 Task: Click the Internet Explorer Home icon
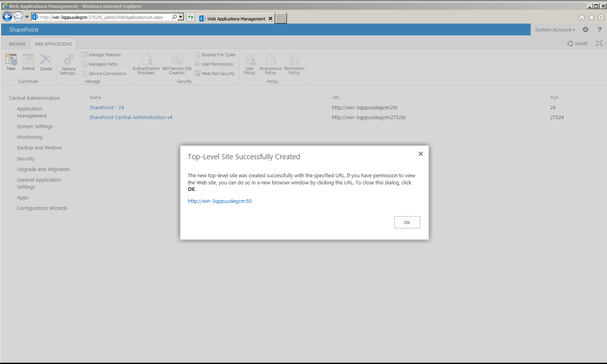coord(582,17)
